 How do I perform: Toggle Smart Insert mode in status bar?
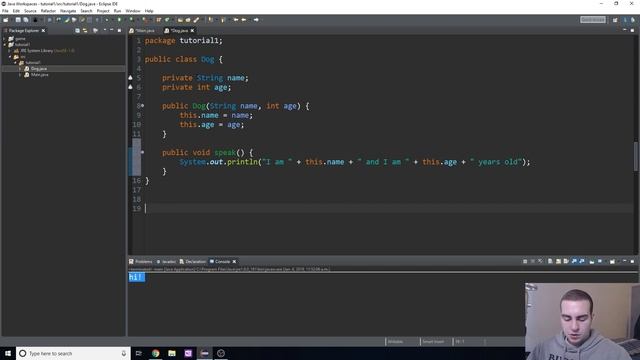pos(433,342)
